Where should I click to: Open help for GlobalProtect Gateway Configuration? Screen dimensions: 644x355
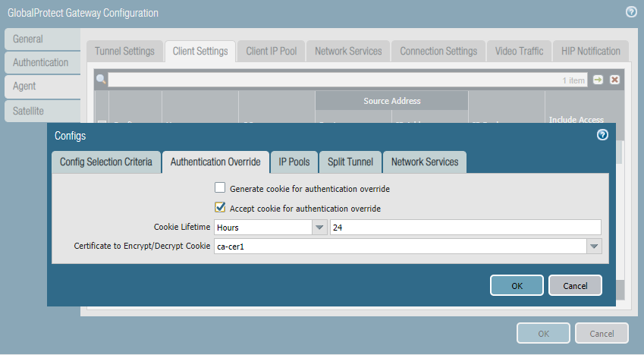(x=630, y=12)
